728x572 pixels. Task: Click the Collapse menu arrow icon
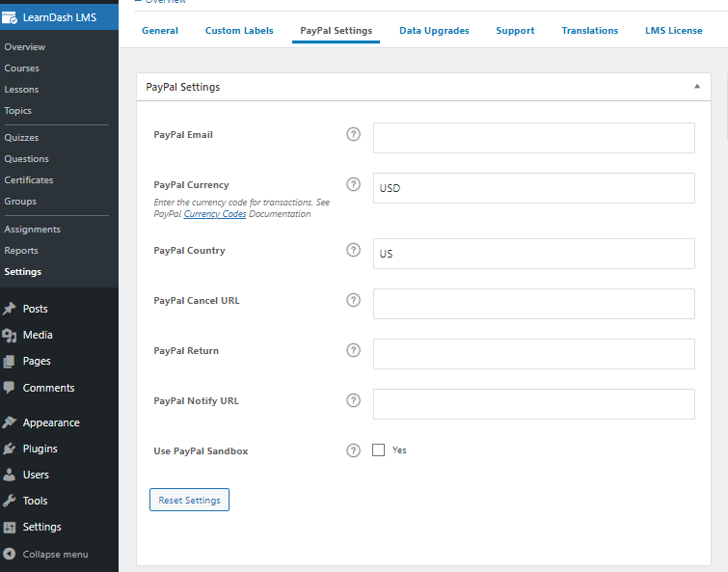[10, 554]
